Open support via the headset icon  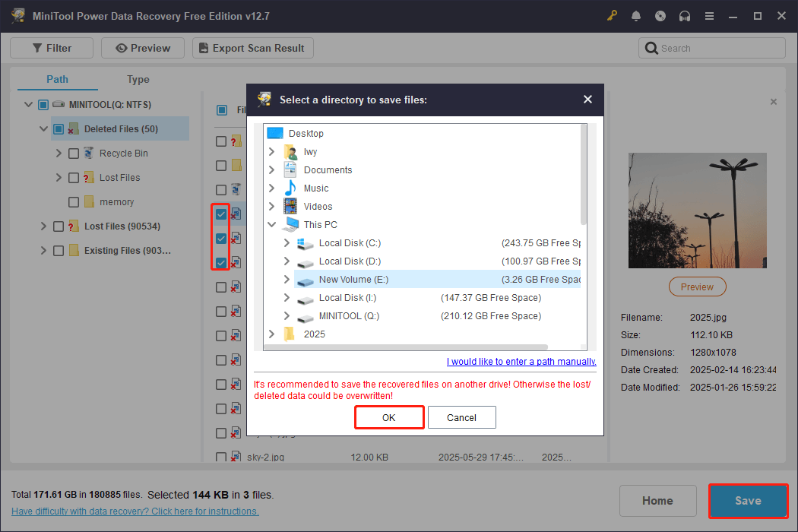(x=685, y=15)
